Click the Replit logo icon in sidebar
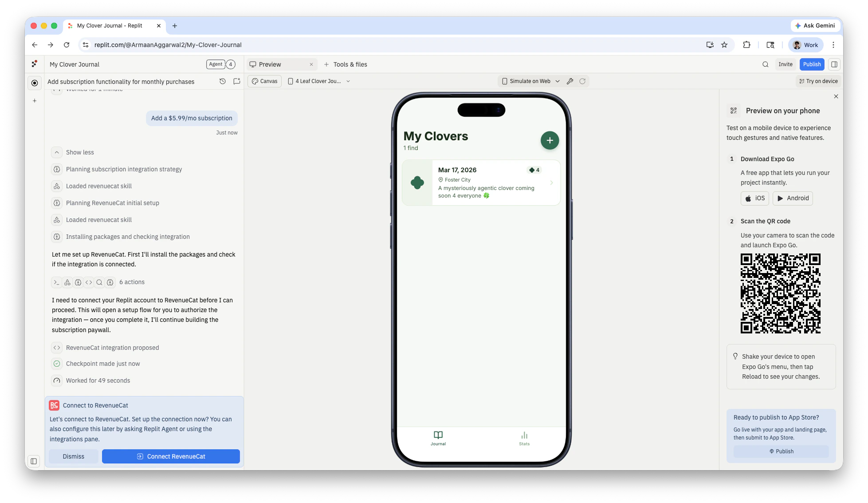Screen dimensions: 868x503 (x=35, y=64)
